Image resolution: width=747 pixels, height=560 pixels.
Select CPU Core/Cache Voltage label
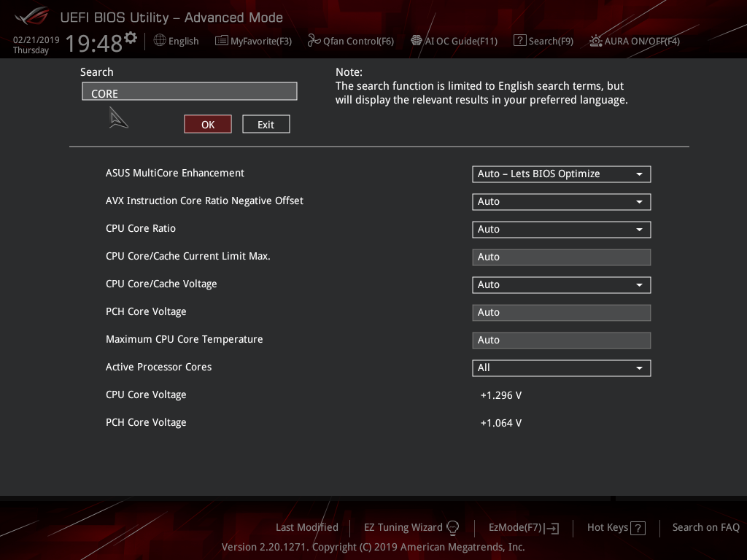pyautogui.click(x=161, y=284)
